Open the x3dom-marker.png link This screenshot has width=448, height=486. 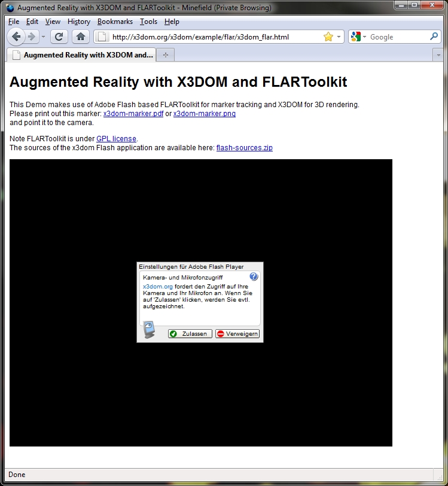pos(205,114)
